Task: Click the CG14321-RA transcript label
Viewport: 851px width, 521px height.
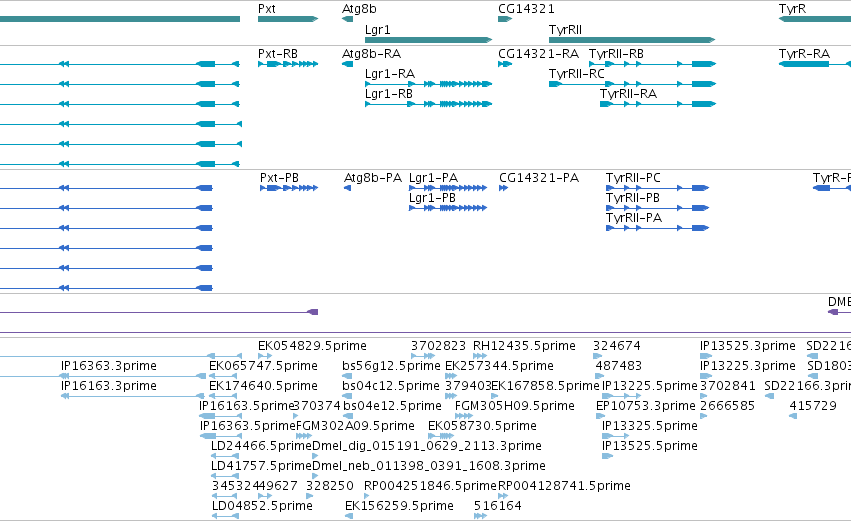Action: coord(538,54)
